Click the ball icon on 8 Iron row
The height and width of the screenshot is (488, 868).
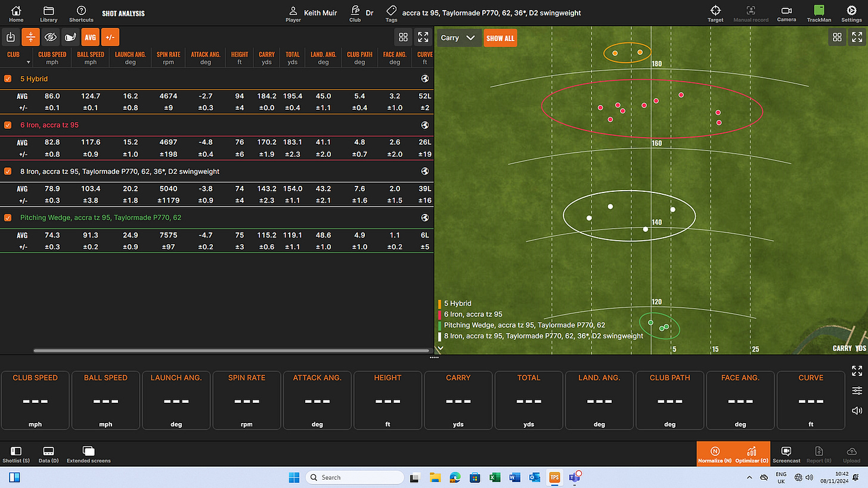[x=424, y=171]
